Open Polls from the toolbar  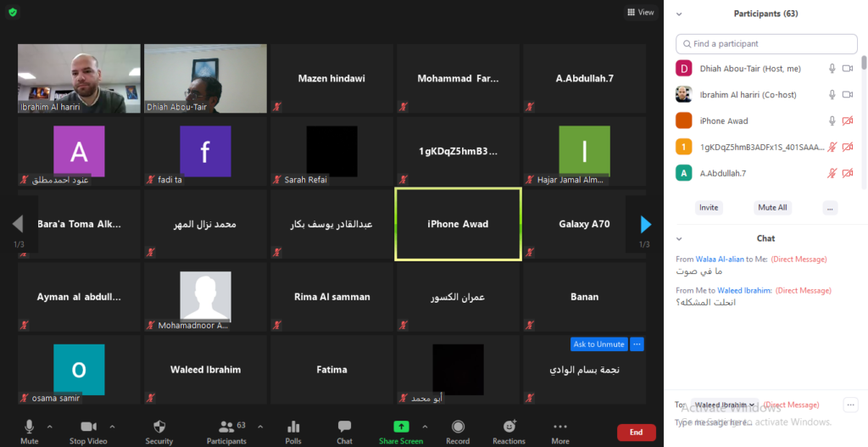[293, 432]
